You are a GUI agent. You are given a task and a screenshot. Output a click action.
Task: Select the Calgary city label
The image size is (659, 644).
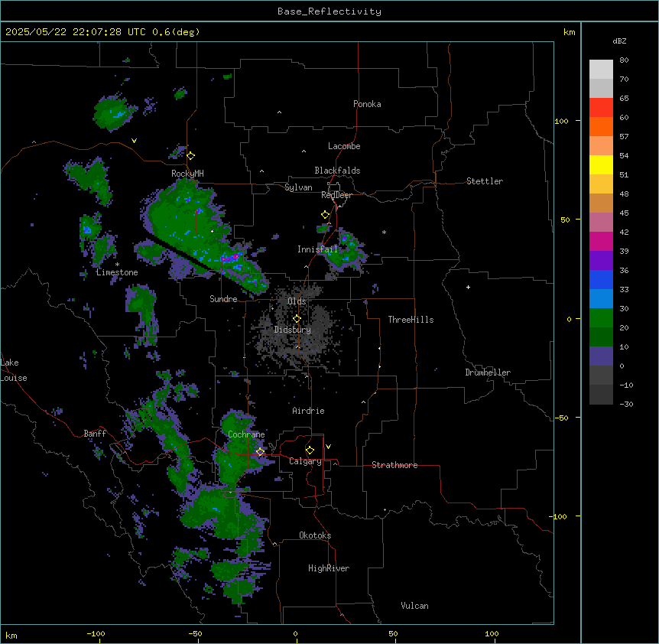click(x=305, y=461)
